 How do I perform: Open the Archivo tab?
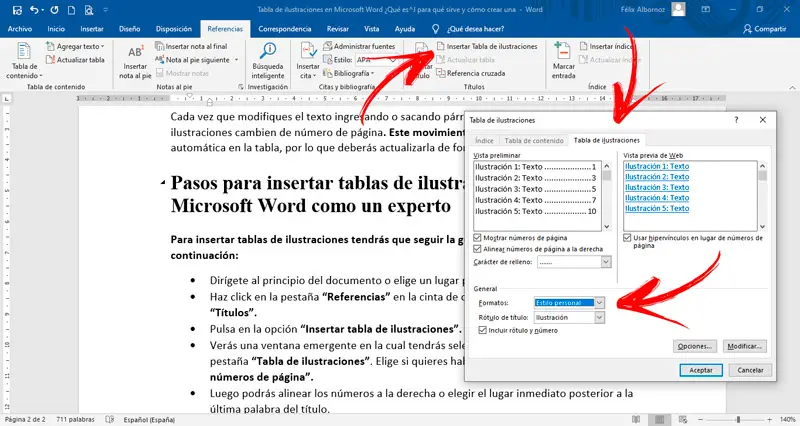[20, 29]
